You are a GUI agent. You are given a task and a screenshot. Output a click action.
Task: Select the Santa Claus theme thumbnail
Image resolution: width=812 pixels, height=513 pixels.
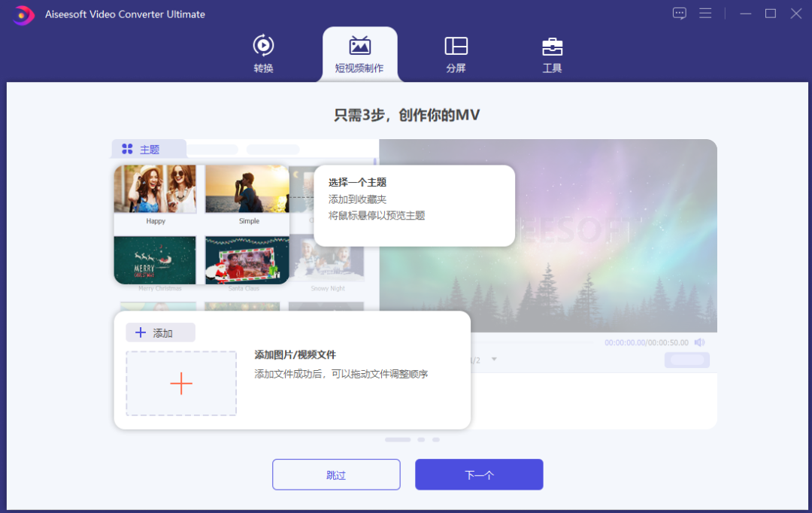(x=247, y=260)
